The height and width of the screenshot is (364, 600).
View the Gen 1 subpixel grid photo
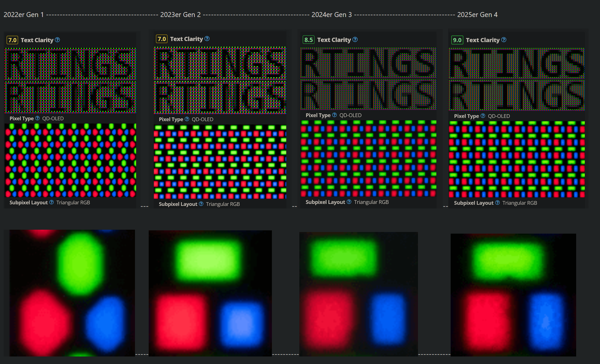coord(70,160)
